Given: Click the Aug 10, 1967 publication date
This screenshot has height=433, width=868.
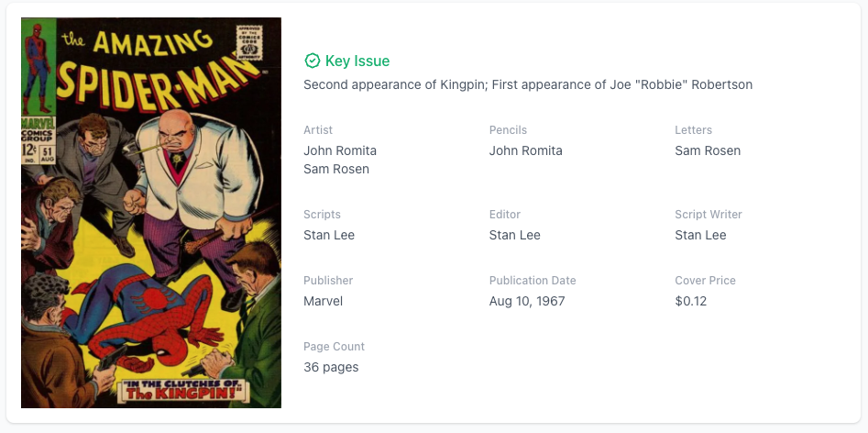Looking at the screenshot, I should [527, 301].
